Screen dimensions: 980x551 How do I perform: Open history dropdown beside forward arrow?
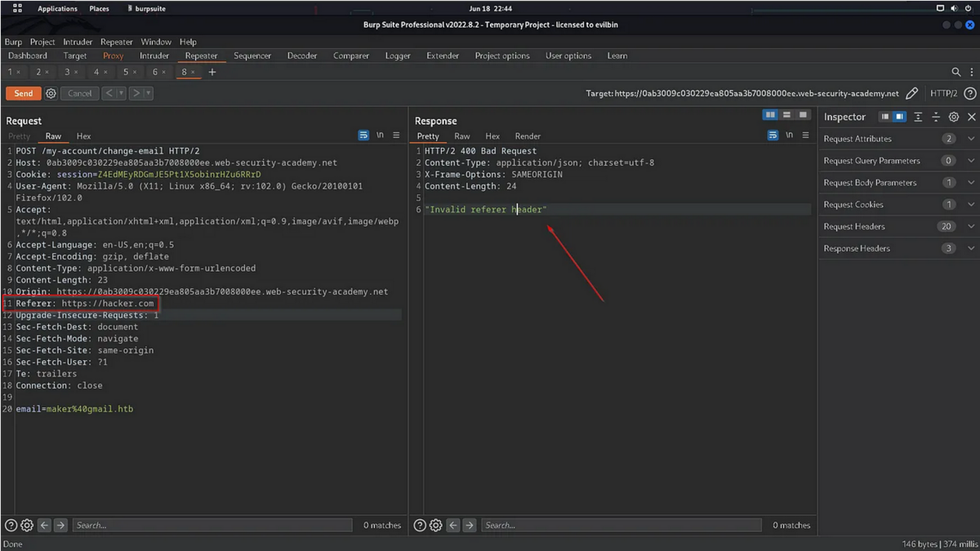point(149,94)
